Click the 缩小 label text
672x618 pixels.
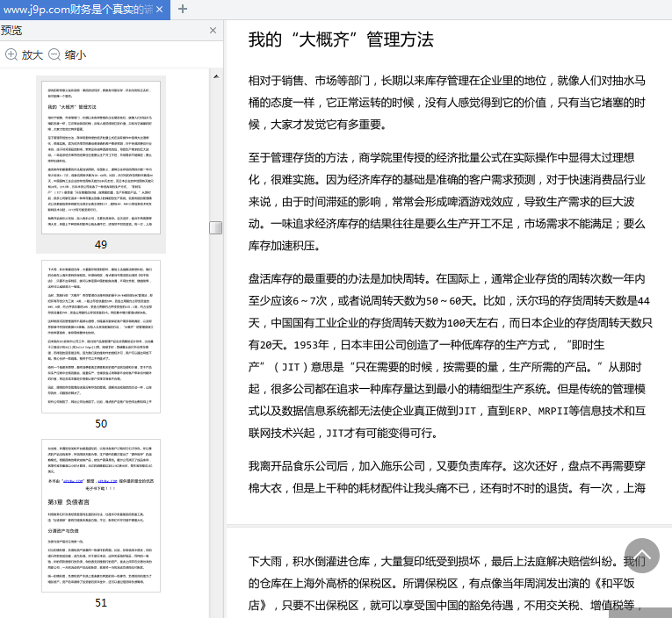coord(76,54)
